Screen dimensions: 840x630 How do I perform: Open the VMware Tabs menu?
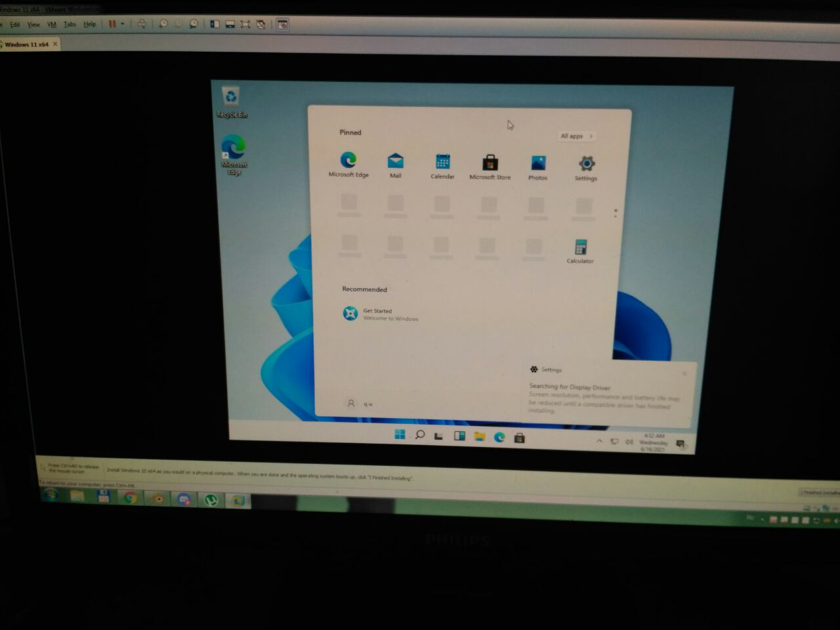(x=70, y=24)
